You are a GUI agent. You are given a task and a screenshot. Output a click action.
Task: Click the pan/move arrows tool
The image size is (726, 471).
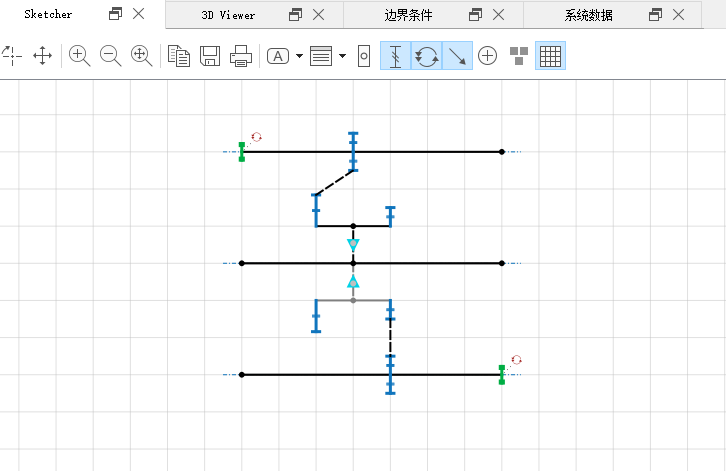click(42, 56)
